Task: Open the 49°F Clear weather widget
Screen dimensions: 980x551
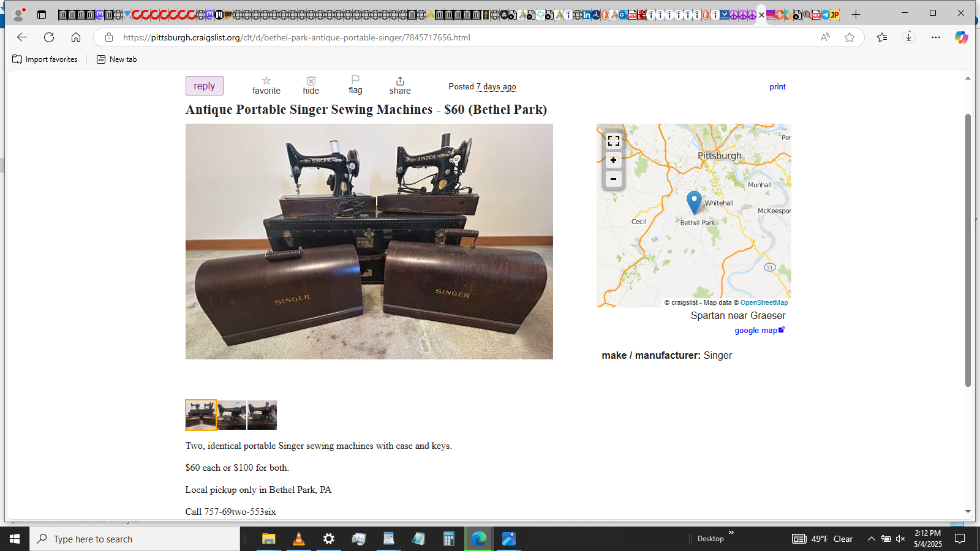Action: [x=823, y=539]
